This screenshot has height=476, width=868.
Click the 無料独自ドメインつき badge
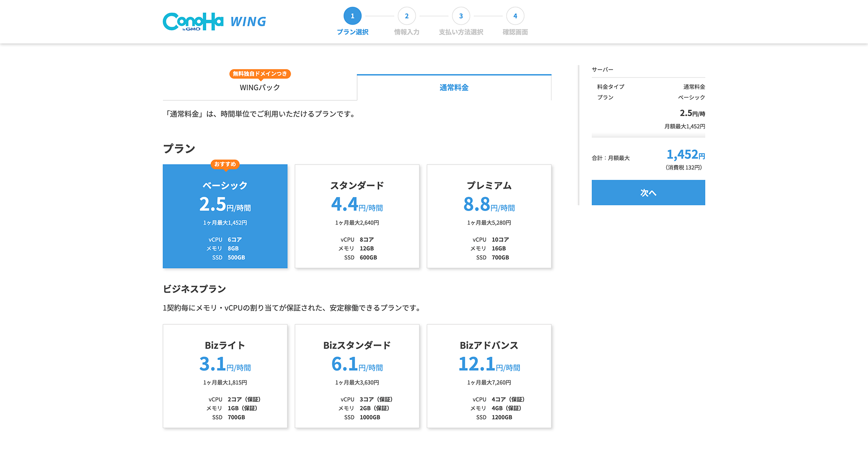coord(260,74)
